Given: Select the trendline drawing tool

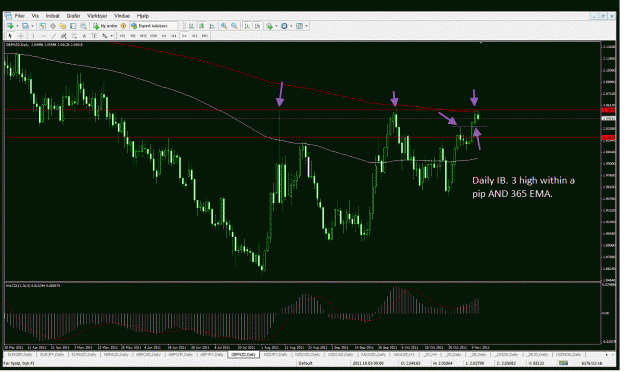Looking at the screenshot, I should 53,36.
